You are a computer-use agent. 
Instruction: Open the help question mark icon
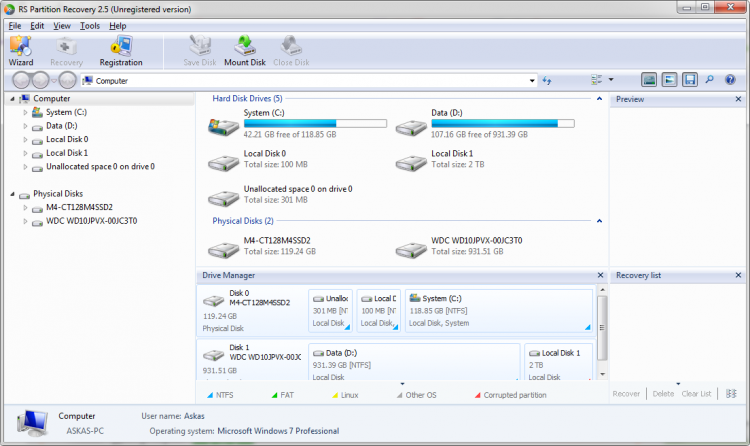tap(730, 79)
